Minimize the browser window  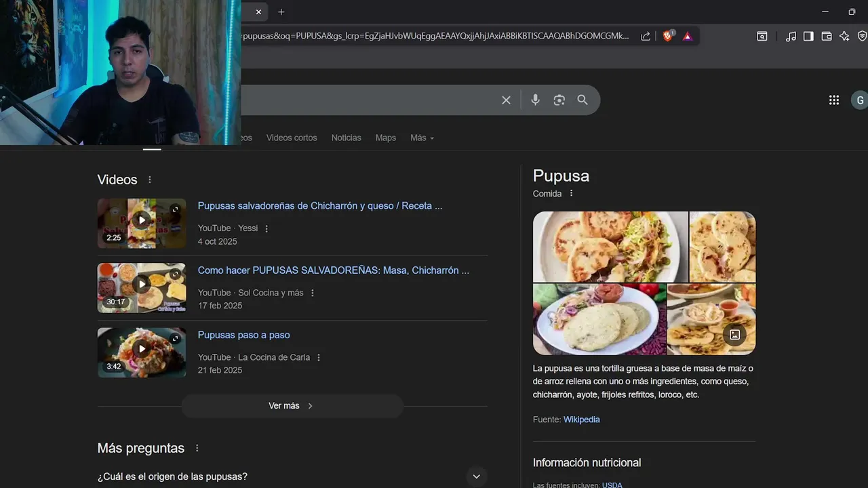(825, 12)
